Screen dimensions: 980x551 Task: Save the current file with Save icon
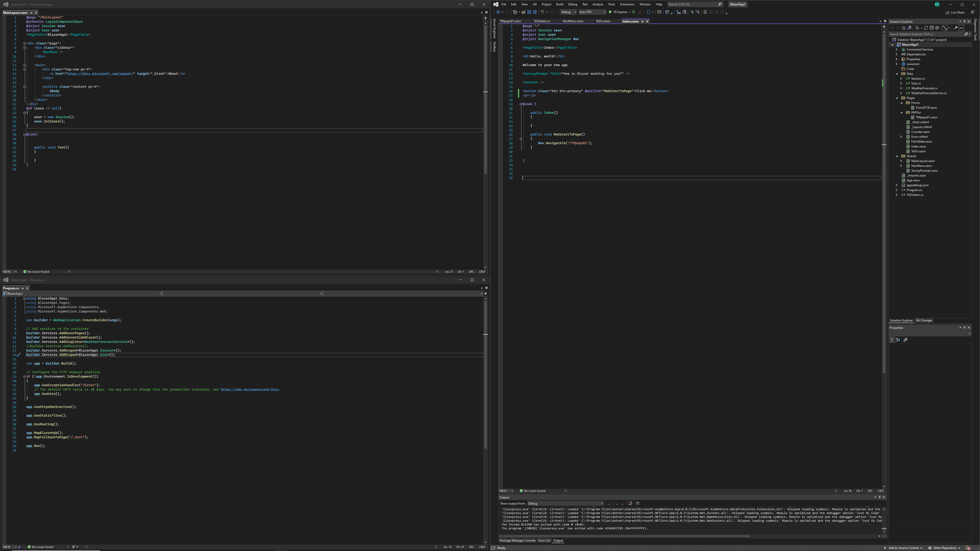click(529, 12)
